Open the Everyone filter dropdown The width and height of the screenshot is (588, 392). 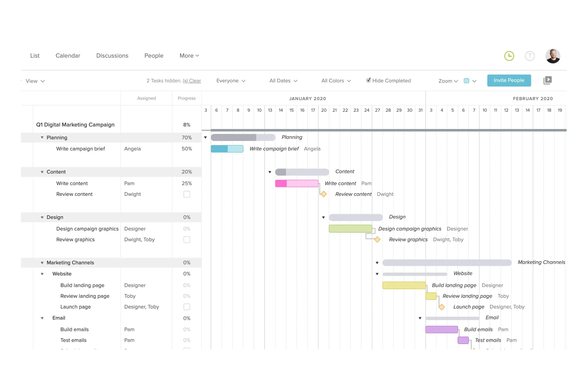click(231, 81)
